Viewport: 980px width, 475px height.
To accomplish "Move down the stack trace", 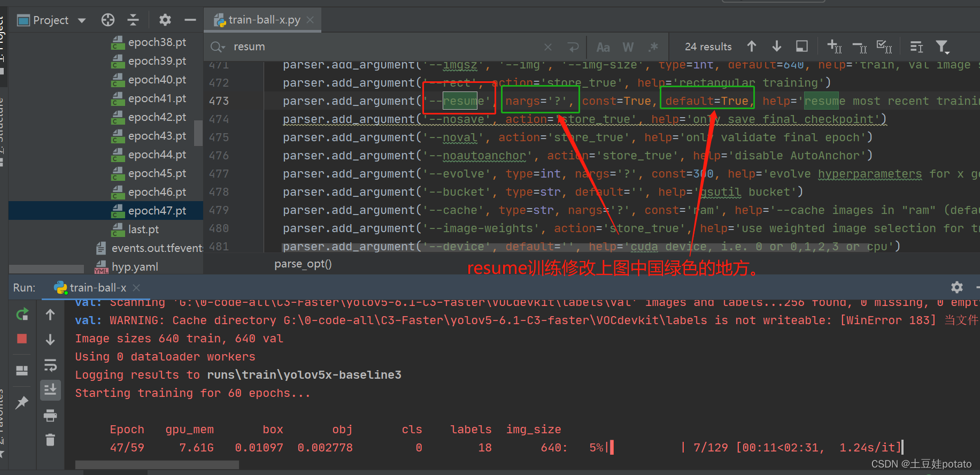I will pyautogui.click(x=50, y=340).
